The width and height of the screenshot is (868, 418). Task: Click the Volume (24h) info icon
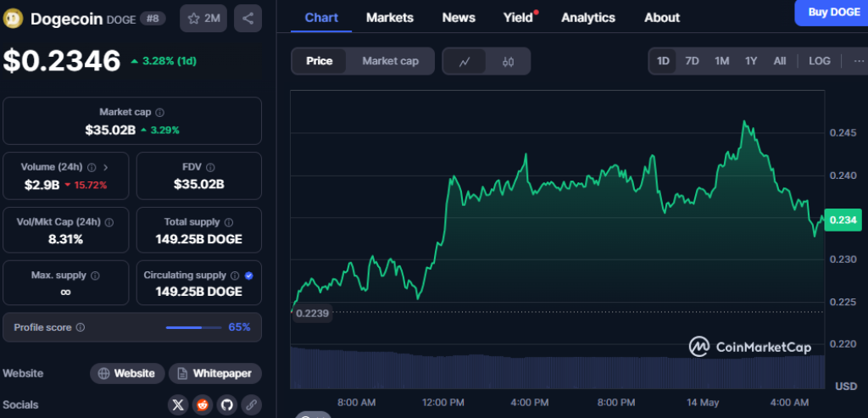(x=92, y=167)
